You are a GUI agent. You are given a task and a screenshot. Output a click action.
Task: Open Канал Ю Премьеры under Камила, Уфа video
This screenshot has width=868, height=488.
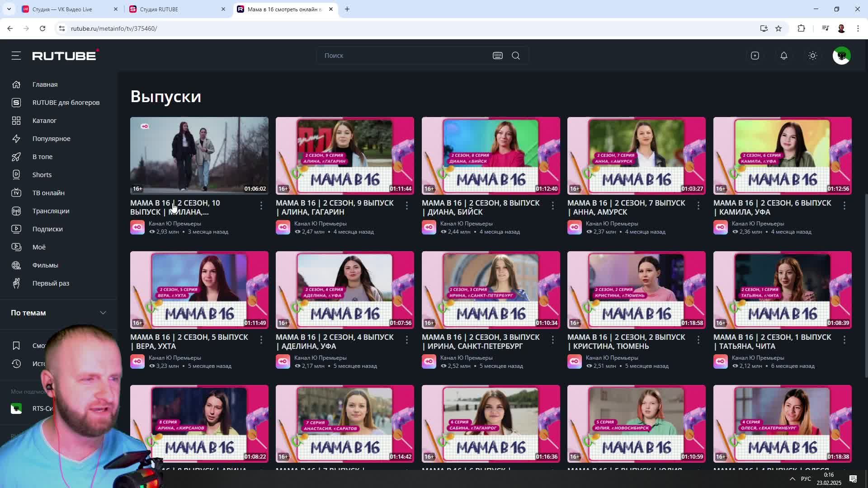pyautogui.click(x=758, y=224)
